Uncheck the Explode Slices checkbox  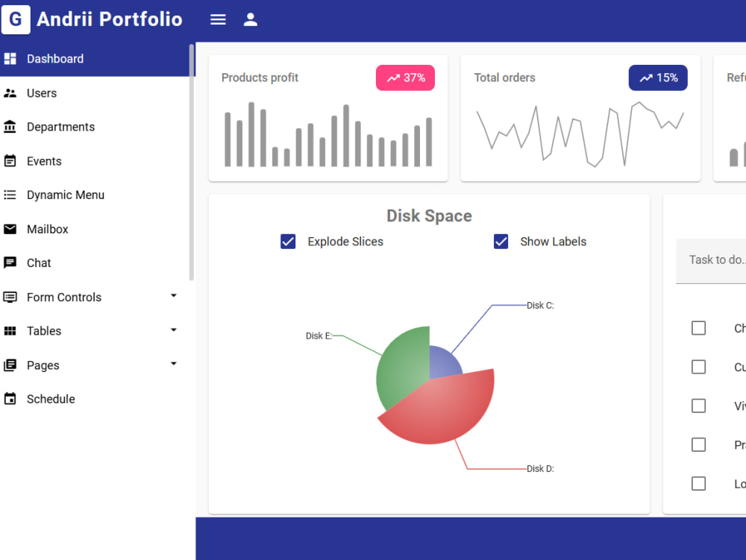(288, 242)
